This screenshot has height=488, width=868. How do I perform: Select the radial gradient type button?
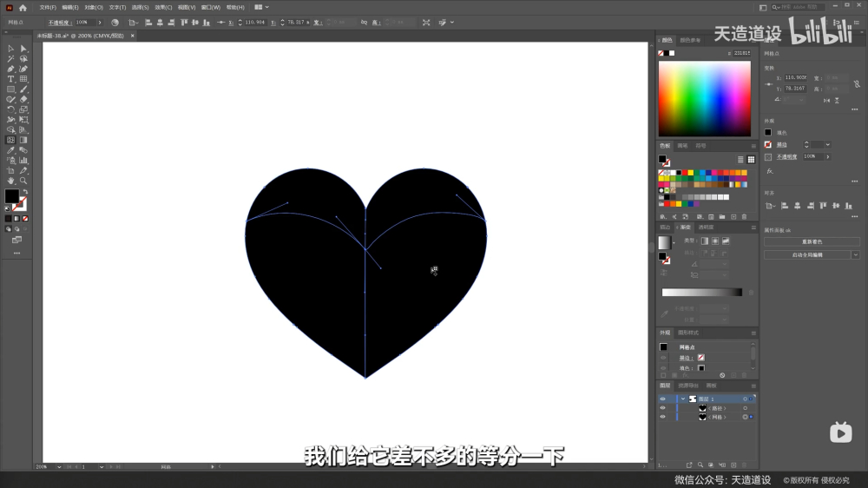coord(715,241)
